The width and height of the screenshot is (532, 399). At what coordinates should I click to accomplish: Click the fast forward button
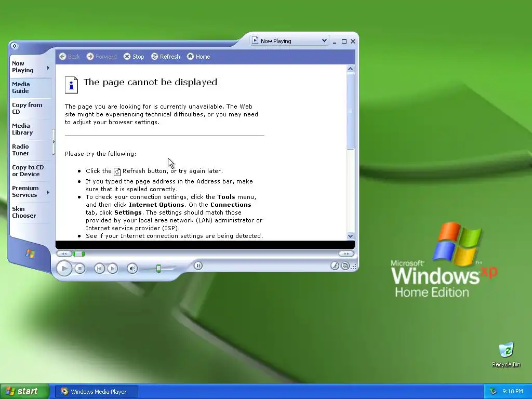(x=346, y=254)
